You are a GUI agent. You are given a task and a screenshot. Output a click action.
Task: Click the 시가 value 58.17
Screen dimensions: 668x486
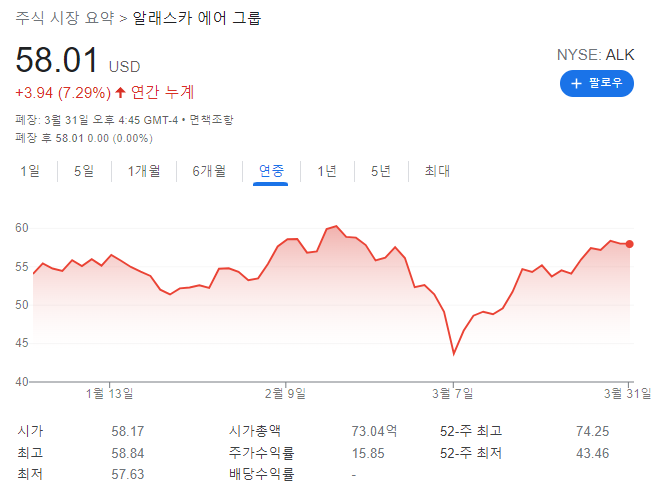(x=128, y=431)
